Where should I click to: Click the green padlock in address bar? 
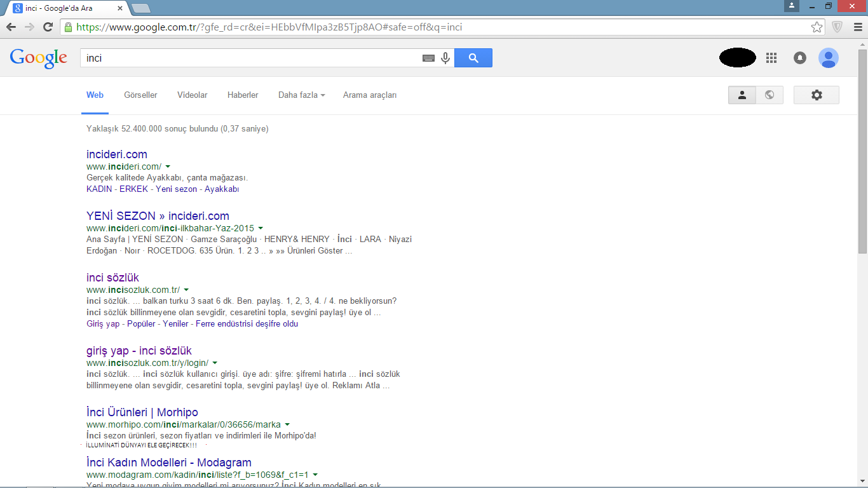tap(68, 27)
